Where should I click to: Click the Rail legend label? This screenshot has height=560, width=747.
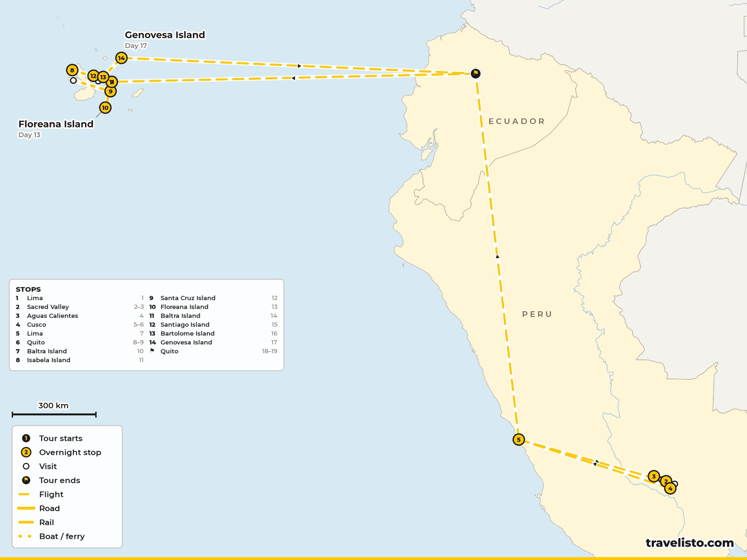pyautogui.click(x=47, y=522)
